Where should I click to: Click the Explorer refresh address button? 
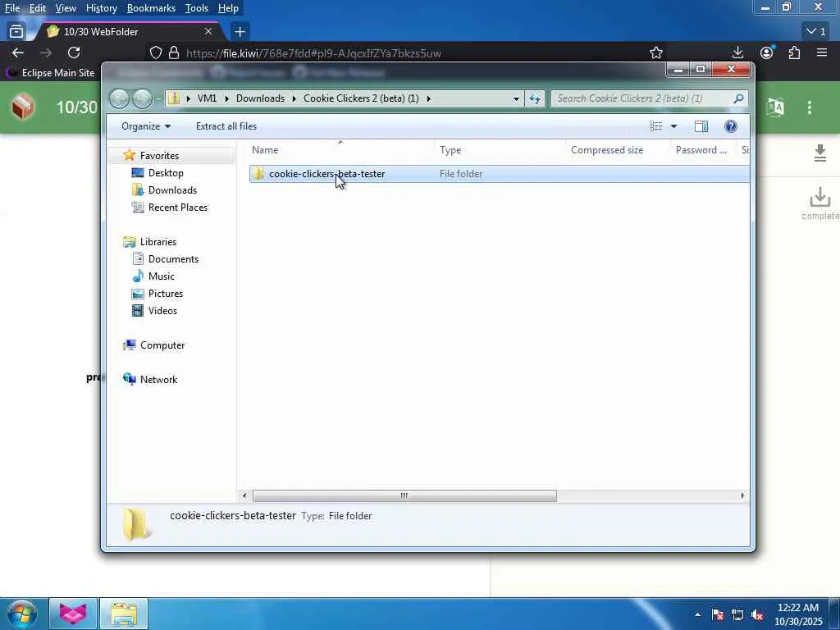tap(535, 98)
